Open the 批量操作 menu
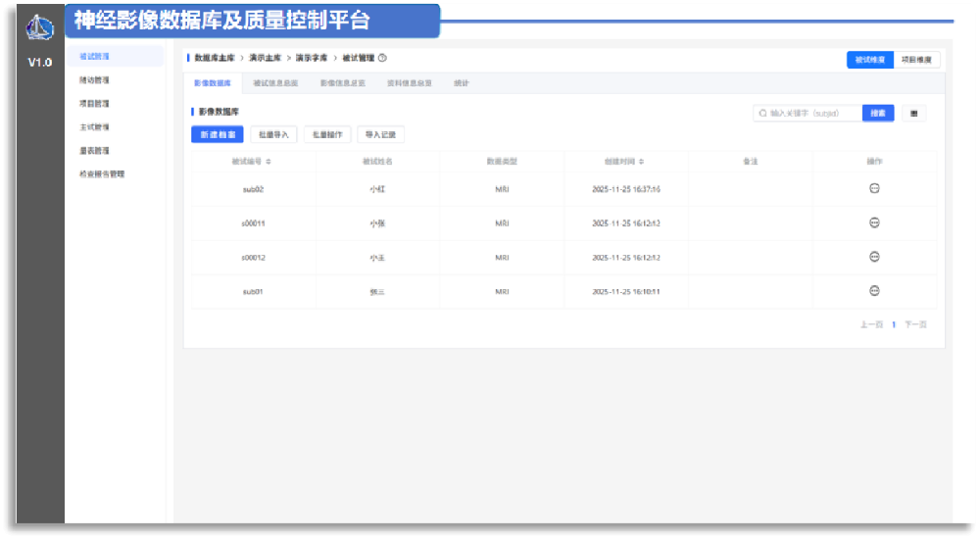 coord(326,135)
